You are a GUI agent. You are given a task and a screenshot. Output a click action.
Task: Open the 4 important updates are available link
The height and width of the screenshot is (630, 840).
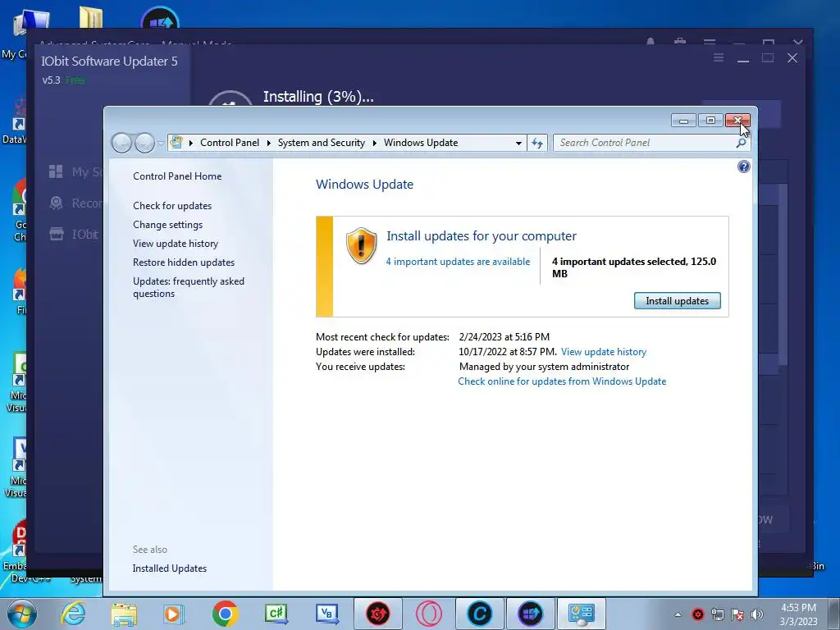click(x=458, y=262)
